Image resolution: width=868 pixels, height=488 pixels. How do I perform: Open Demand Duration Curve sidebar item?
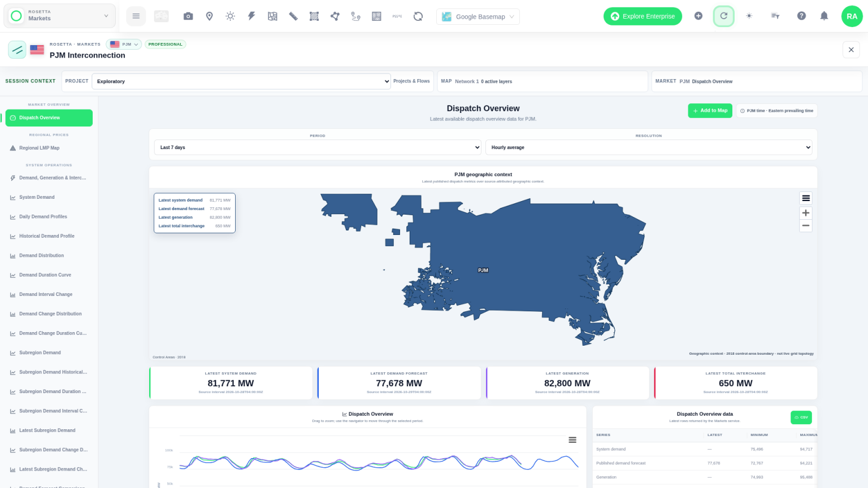(49, 275)
